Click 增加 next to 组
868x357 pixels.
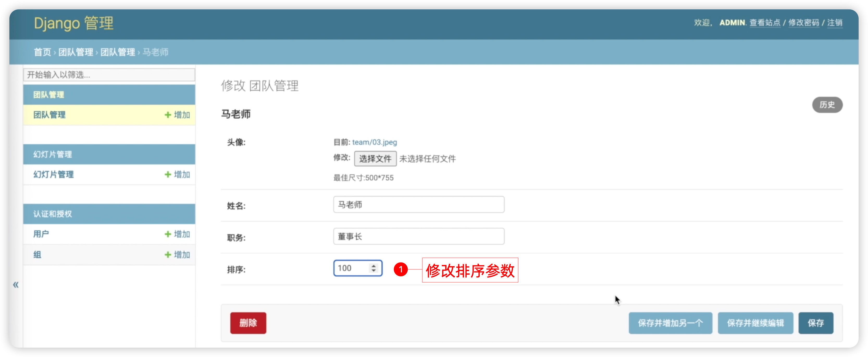[x=182, y=254]
